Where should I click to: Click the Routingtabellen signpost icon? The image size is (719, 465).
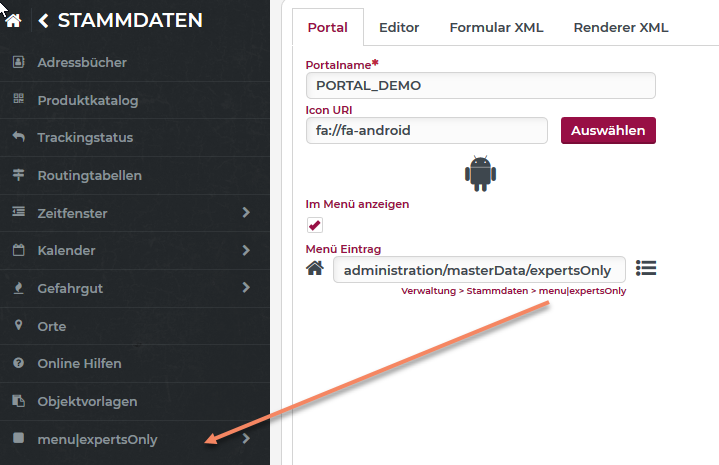(18, 175)
